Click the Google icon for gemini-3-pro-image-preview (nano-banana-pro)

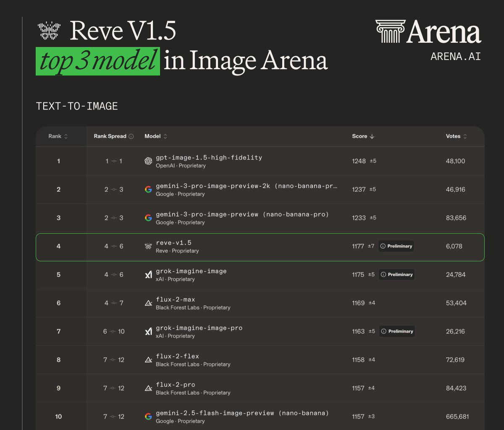(x=148, y=218)
